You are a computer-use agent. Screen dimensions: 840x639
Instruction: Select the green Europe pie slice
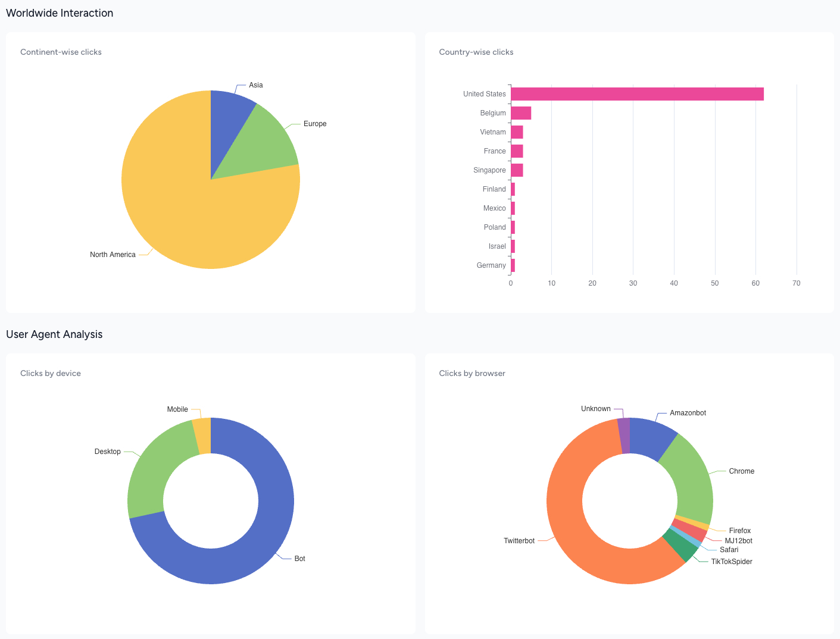pos(261,146)
